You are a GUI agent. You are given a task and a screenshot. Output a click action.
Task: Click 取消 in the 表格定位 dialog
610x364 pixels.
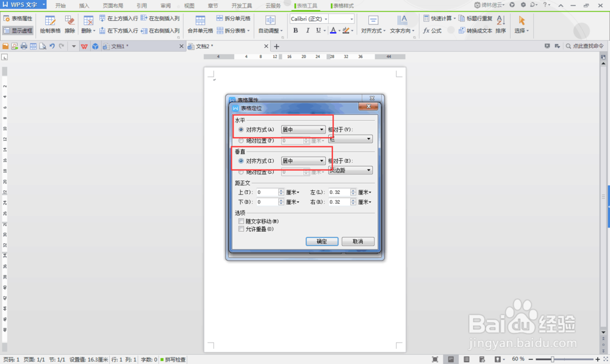358,241
